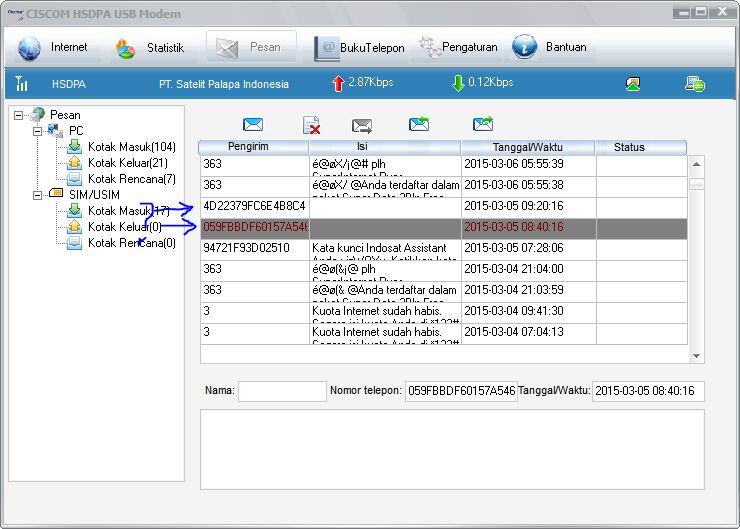
Task: Click the envelope notification icon in status bar
Action: tap(632, 84)
